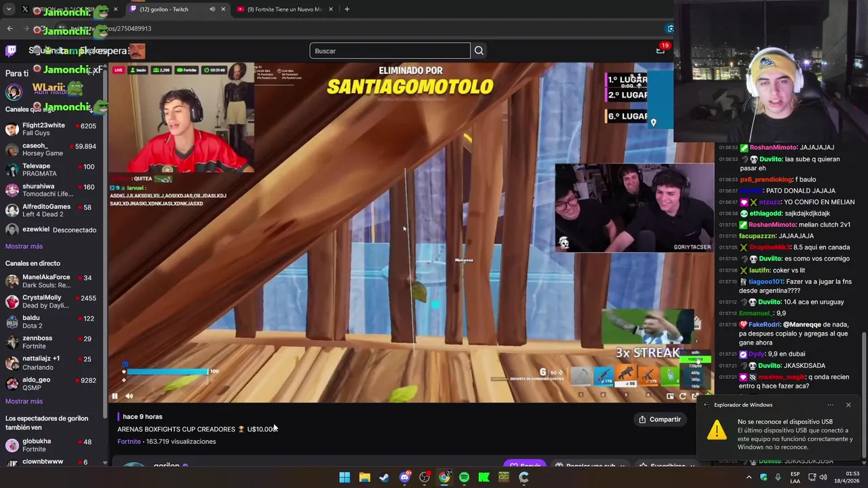This screenshot has height=488, width=868.
Task: Close the gorilon Twitch tab
Action: click(223, 9)
